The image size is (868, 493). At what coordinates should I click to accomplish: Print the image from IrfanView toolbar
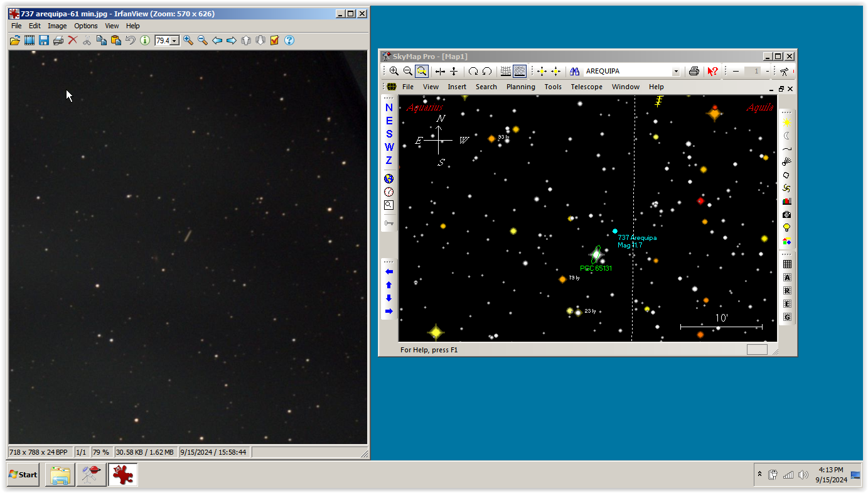coord(58,40)
